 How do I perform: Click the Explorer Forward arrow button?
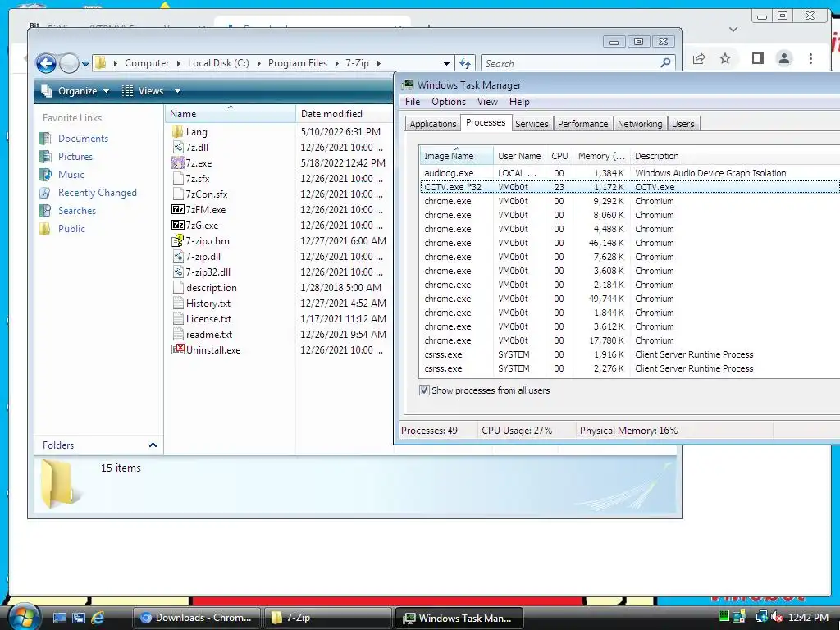[x=69, y=63]
